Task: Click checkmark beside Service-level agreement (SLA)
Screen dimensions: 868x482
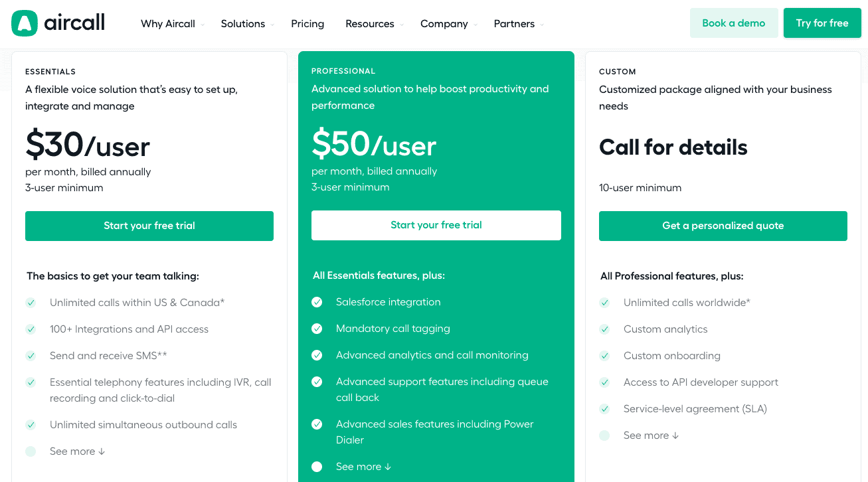Action: pyautogui.click(x=604, y=409)
